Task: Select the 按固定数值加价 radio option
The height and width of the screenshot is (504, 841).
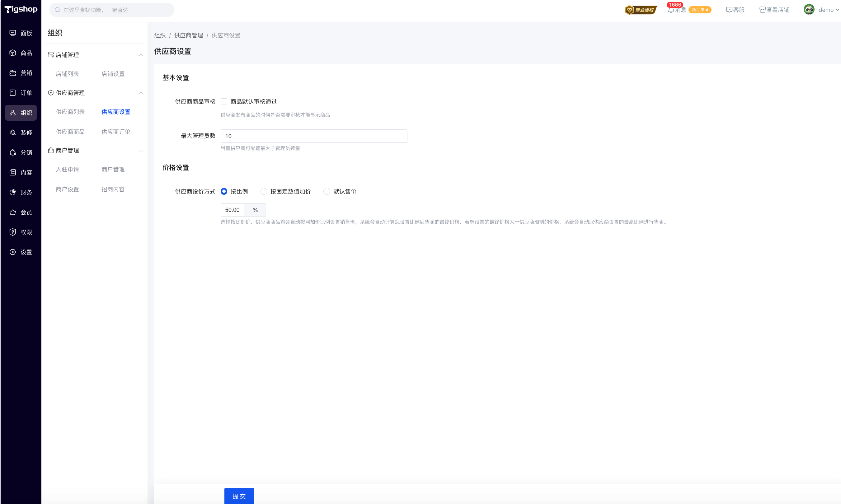Action: [x=264, y=192]
